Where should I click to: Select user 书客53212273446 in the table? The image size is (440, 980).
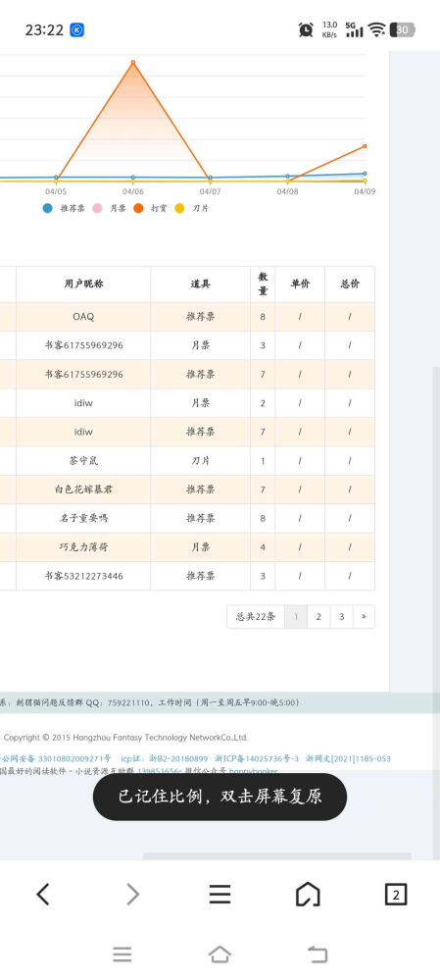tap(83, 576)
